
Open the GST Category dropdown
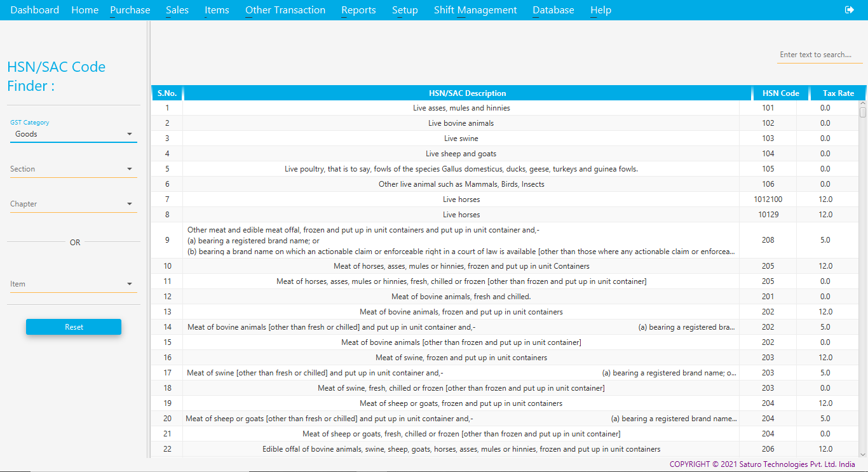point(73,134)
